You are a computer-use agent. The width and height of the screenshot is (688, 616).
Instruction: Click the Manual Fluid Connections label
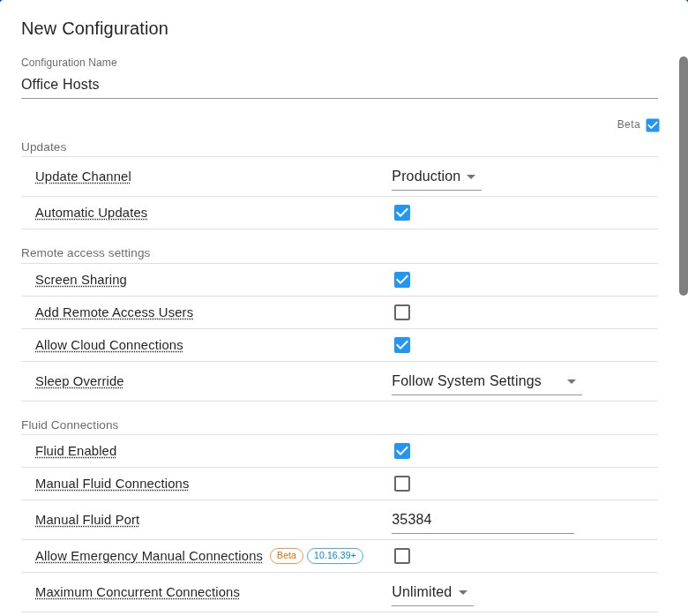[x=112, y=484]
